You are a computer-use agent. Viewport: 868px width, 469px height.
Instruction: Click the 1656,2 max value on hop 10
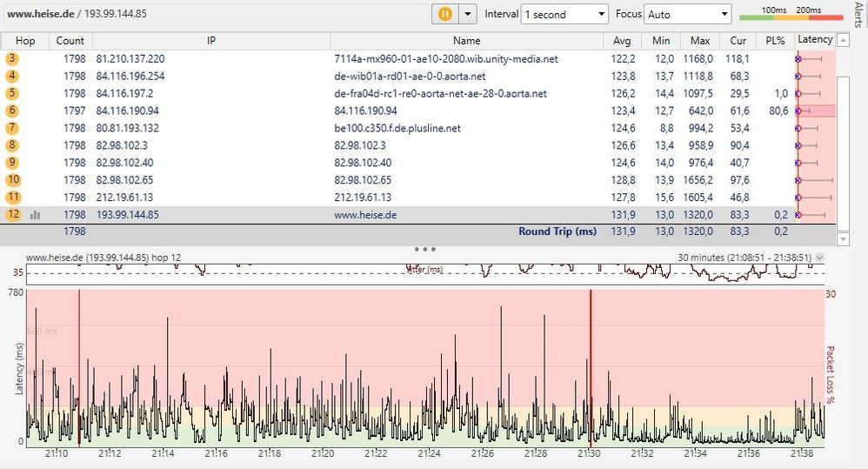(698, 180)
